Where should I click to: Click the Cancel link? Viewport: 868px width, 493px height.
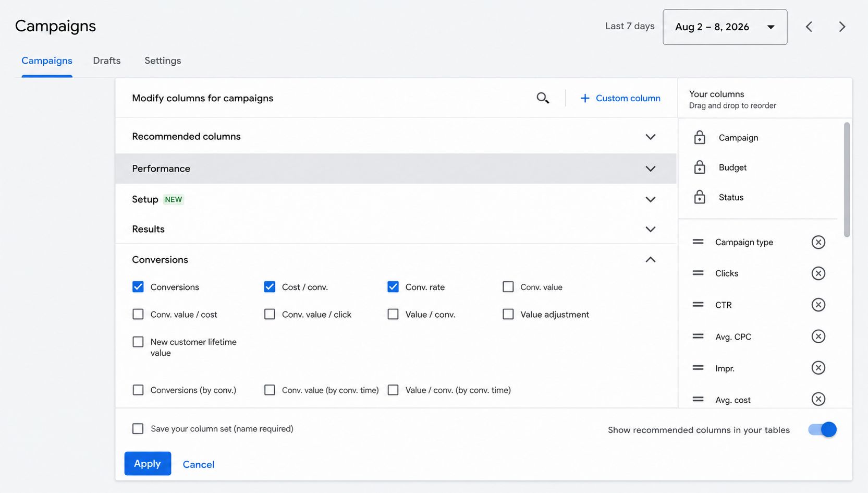(199, 464)
